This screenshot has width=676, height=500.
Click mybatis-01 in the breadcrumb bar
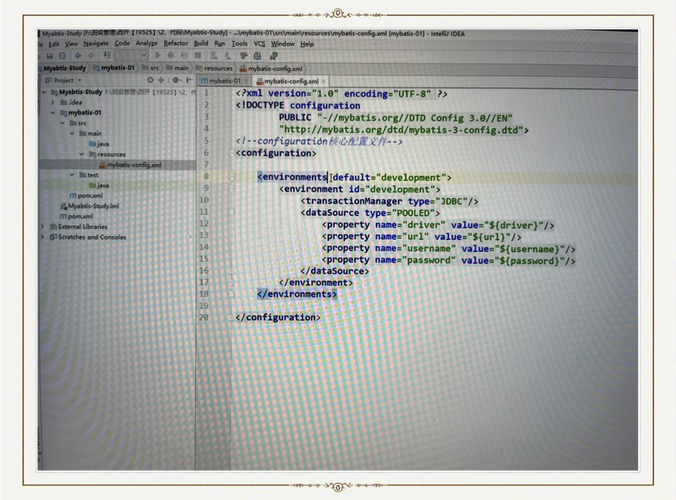coord(114,68)
